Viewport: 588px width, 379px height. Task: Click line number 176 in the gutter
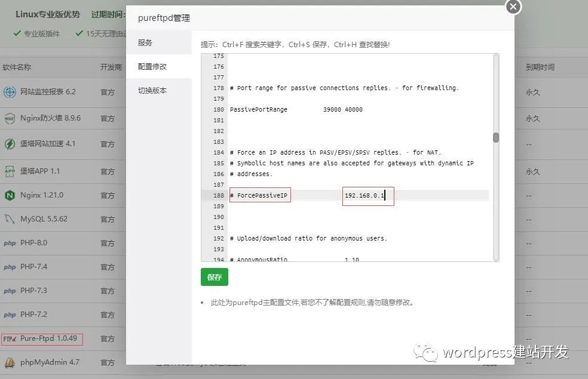tap(219, 67)
